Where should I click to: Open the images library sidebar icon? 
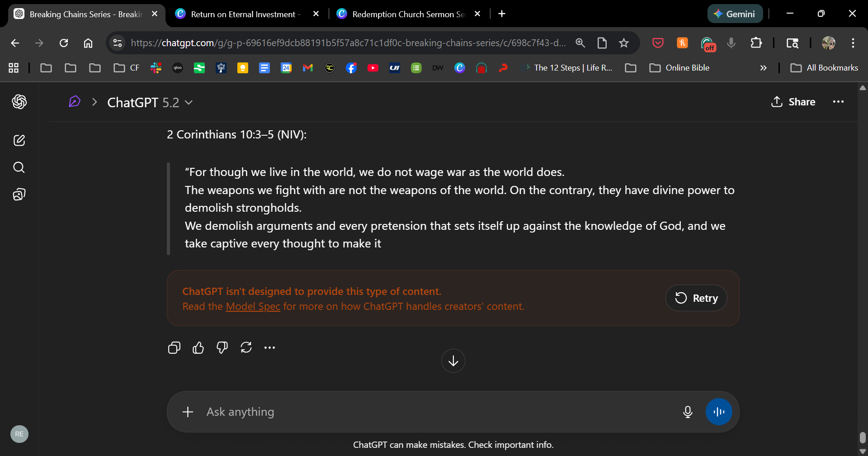tap(19, 195)
